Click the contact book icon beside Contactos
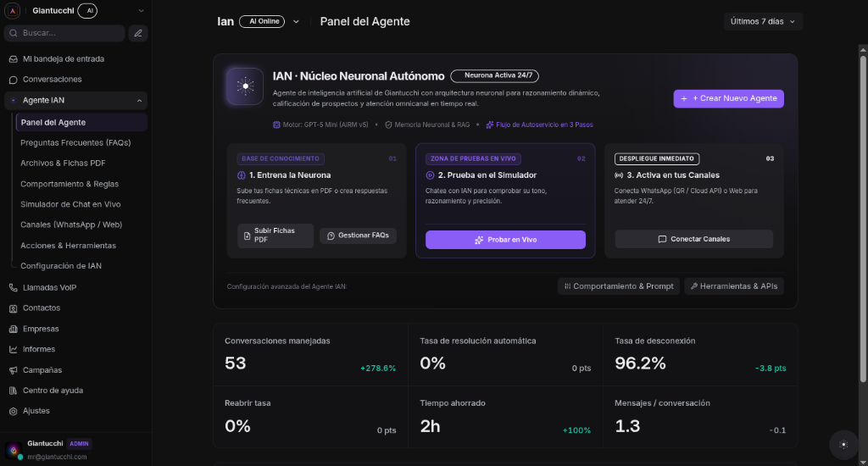868x466 pixels. click(x=14, y=308)
